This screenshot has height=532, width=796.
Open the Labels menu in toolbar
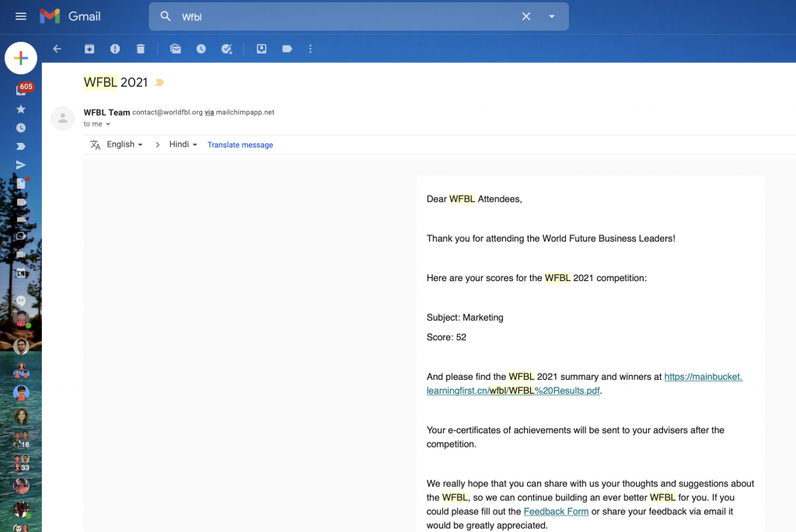[x=287, y=49]
